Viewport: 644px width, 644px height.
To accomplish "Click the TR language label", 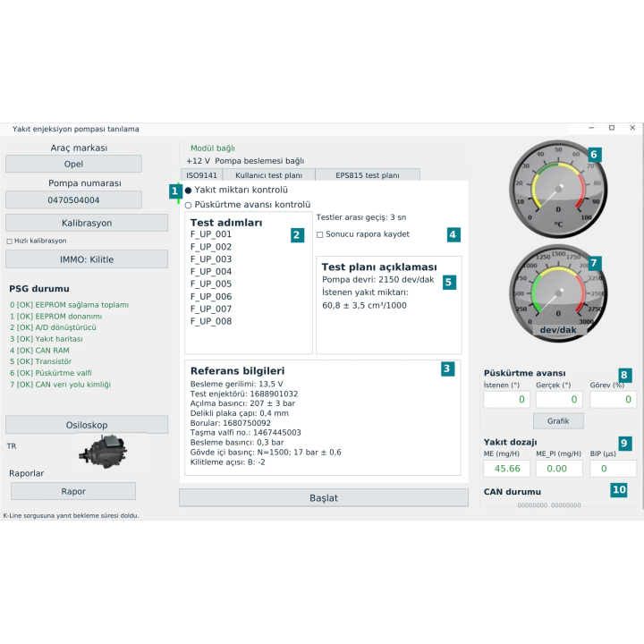I will pos(12,446).
